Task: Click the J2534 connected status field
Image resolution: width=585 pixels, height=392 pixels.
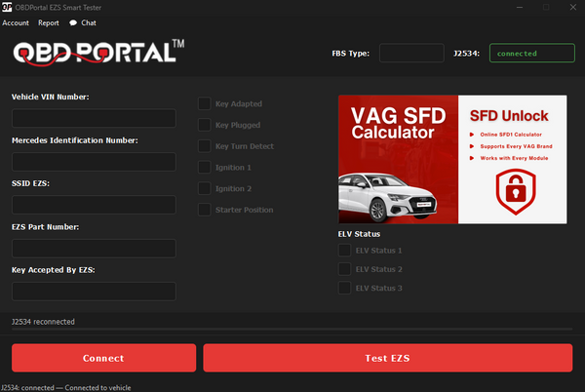Action: pyautogui.click(x=532, y=53)
